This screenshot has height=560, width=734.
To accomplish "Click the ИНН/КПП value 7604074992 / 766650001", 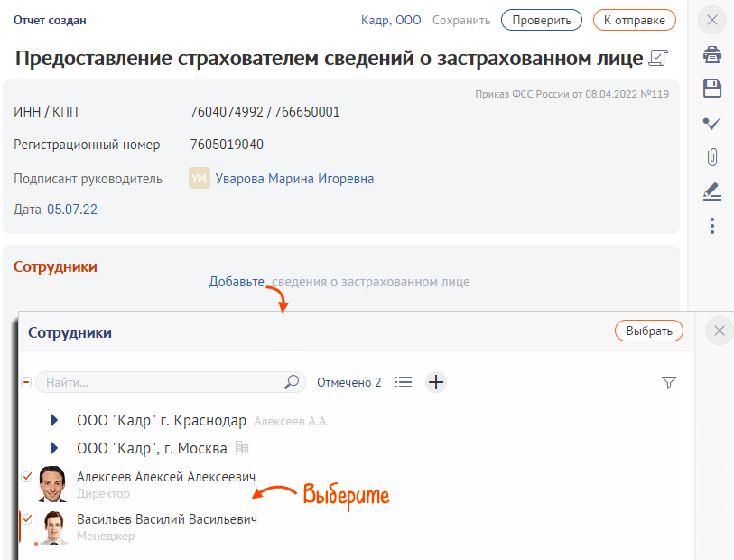I will 265,112.
